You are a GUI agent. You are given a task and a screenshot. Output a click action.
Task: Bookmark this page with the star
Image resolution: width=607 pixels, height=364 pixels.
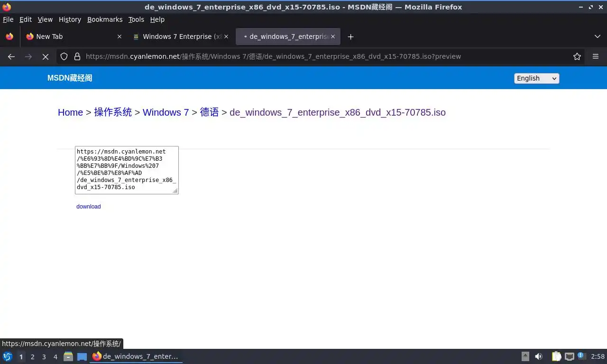(577, 56)
